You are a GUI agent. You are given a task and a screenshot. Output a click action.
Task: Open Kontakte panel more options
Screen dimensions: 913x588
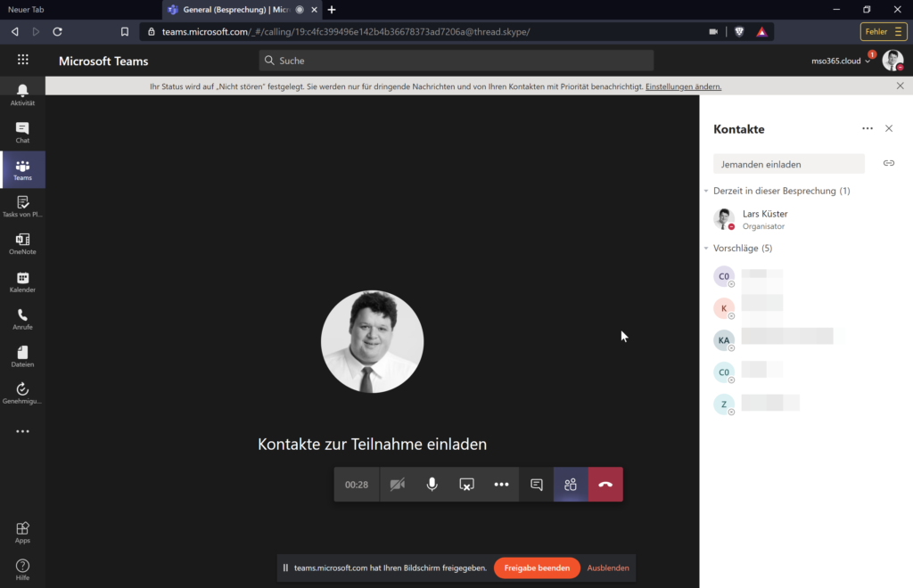868,128
